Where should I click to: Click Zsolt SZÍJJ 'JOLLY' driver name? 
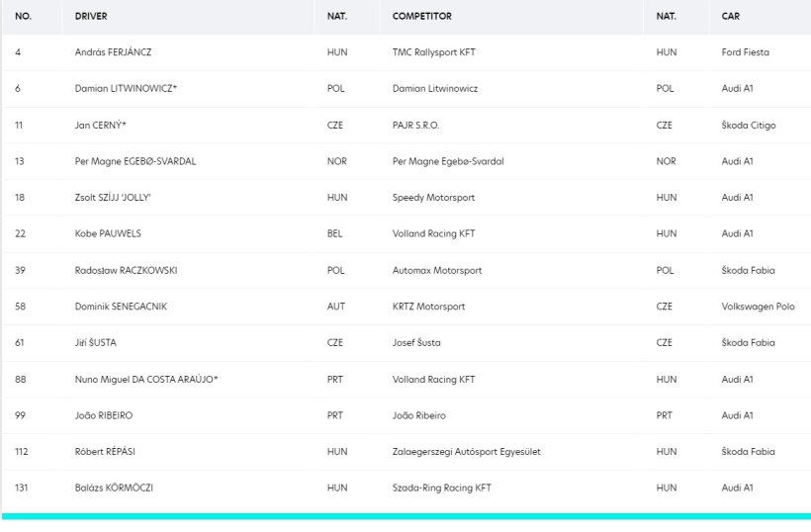pos(113,198)
